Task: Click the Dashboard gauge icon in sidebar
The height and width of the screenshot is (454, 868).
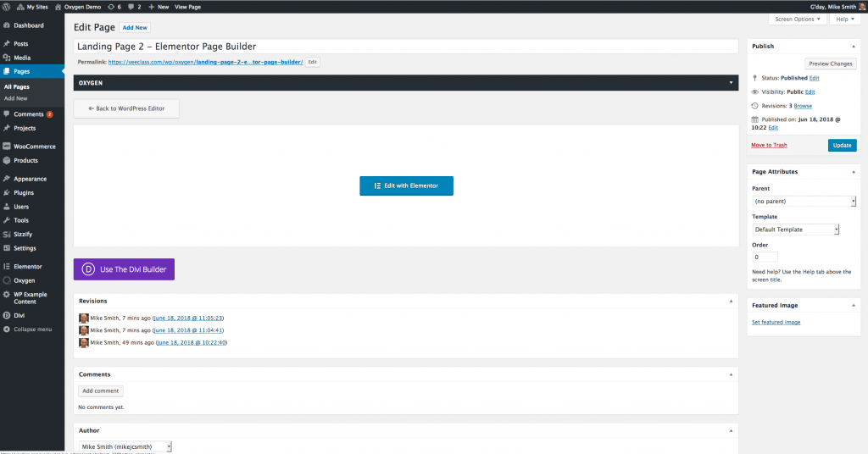Action: click(7, 25)
